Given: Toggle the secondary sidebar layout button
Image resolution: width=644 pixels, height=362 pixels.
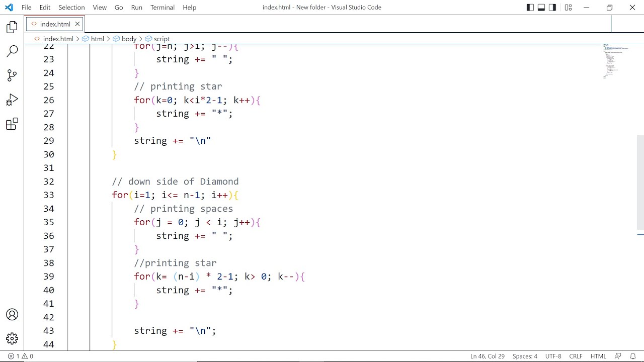Looking at the screenshot, I should pos(552,8).
